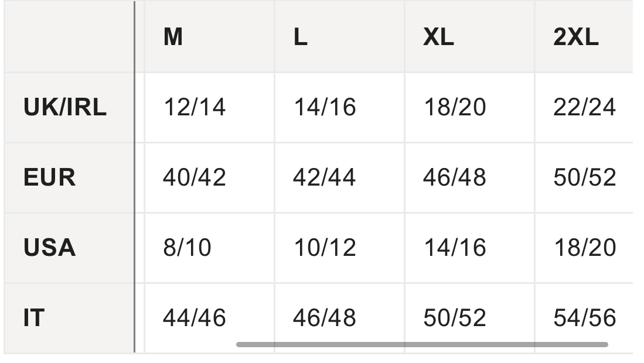Click the USA row header
Screen dimensions: 644x363
coord(69,248)
